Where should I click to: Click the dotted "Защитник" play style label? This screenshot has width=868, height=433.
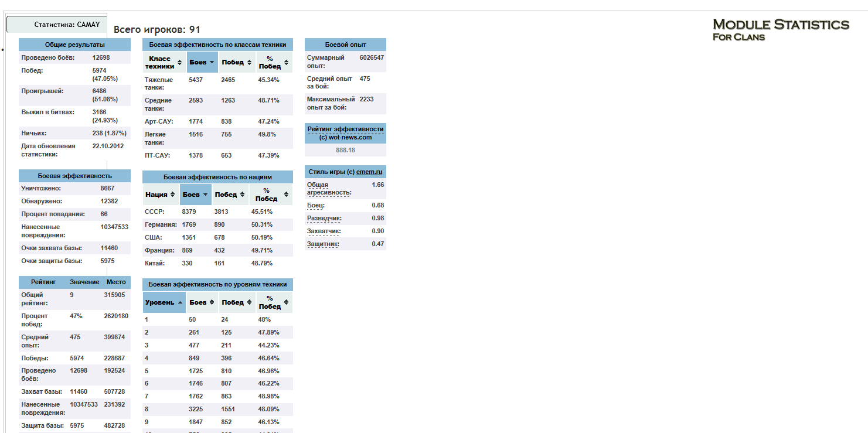point(322,244)
